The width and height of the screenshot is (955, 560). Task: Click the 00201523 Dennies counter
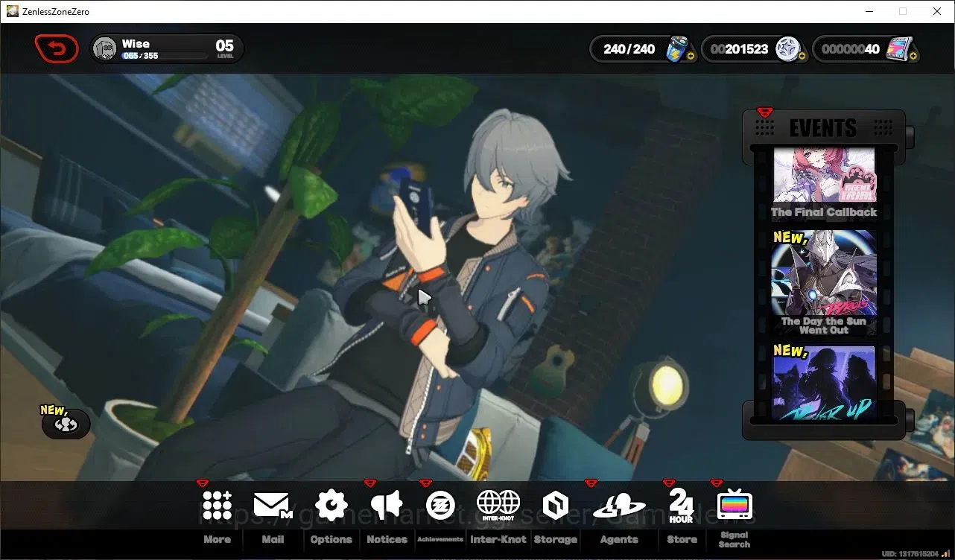pos(739,49)
